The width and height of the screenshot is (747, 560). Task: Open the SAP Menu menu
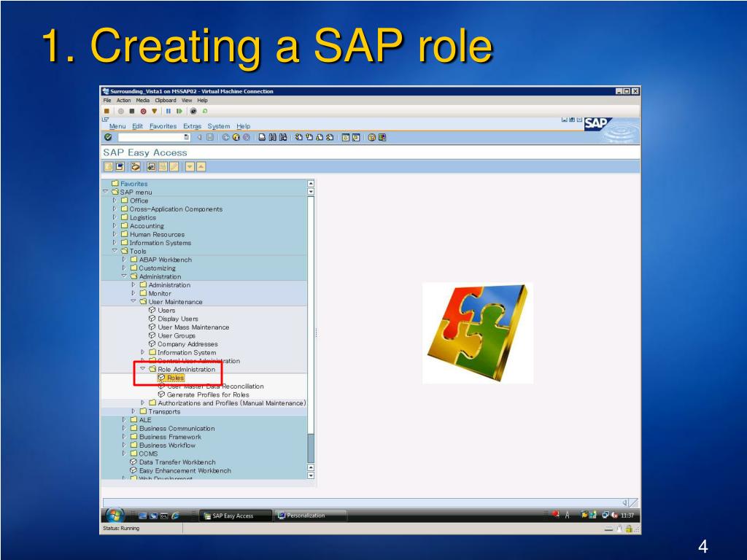pyautogui.click(x=117, y=126)
